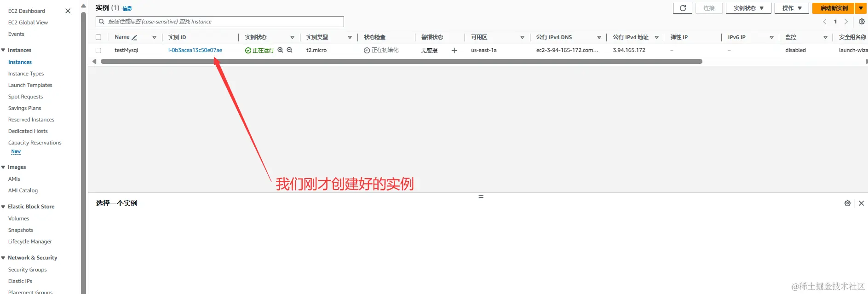
Task: Sort by 公有 IPv4 地址 column arrow
Action: click(656, 37)
